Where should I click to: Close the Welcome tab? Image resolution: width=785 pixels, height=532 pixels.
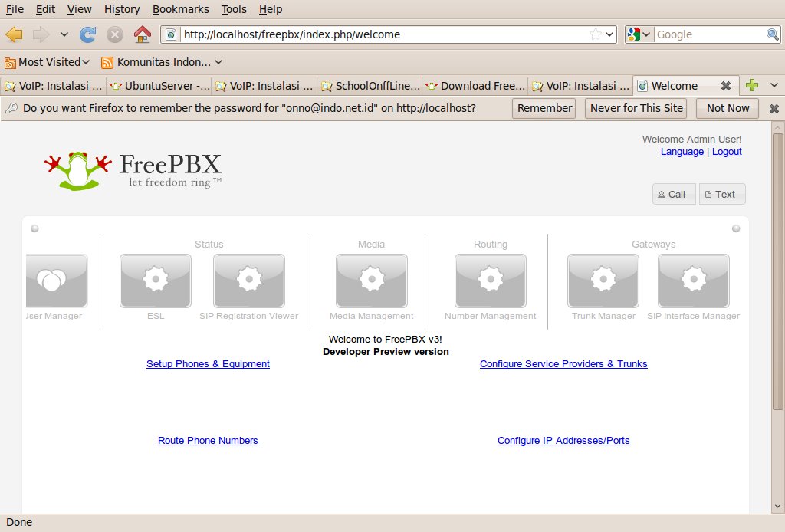click(x=725, y=86)
